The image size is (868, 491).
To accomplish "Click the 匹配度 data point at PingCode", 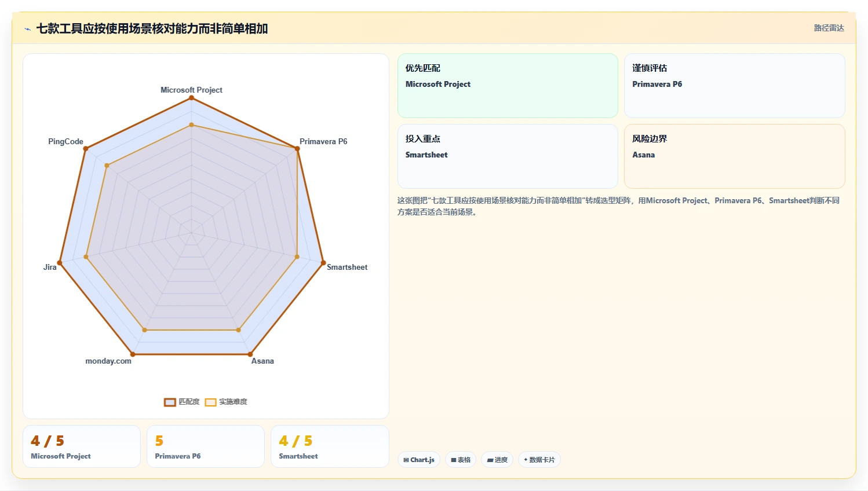I will tap(85, 149).
